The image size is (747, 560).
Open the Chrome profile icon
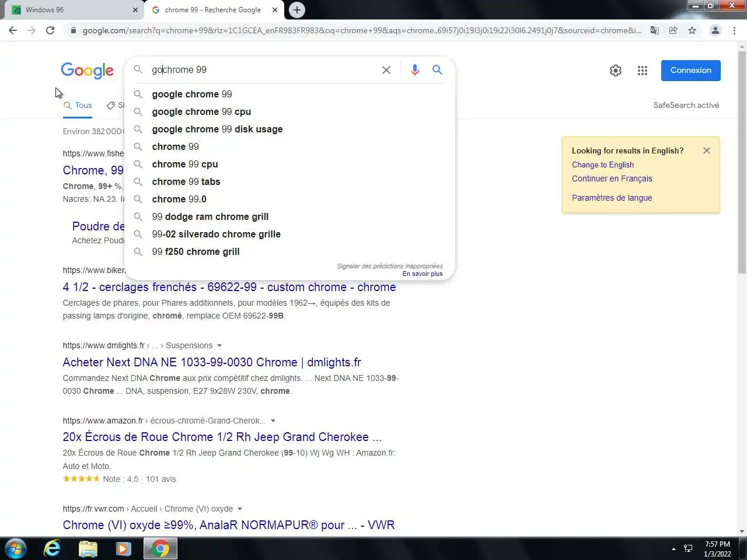tap(715, 30)
